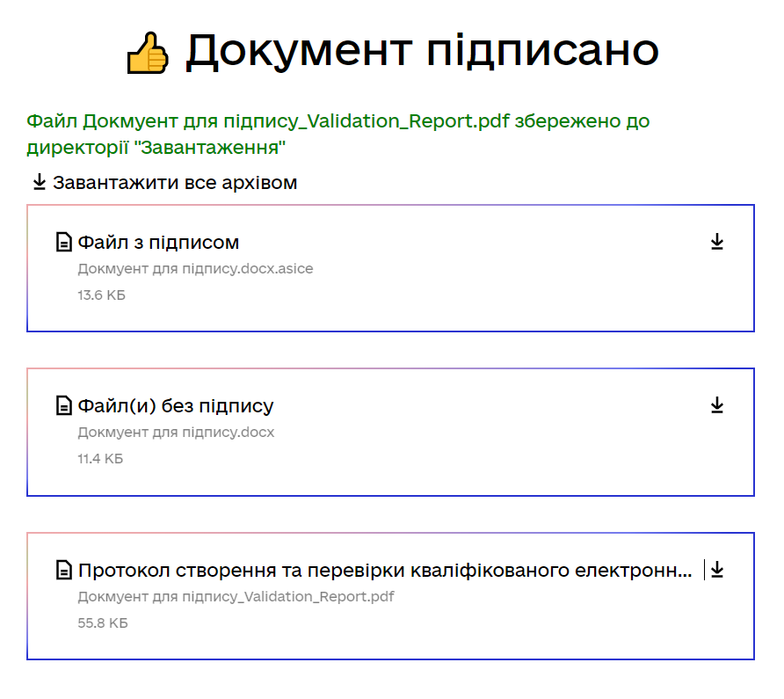Download the signed file with the arrow icon
Viewport: 784px width, 699px height.
point(717,242)
